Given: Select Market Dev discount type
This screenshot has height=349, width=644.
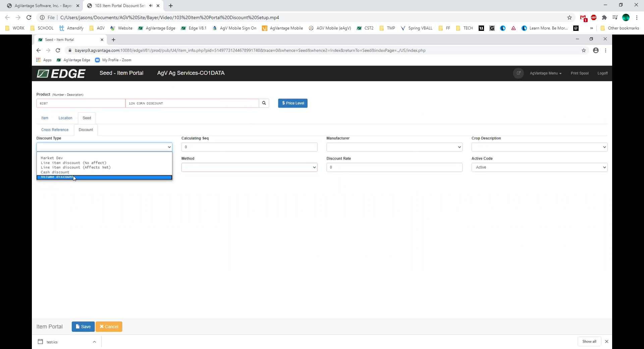Looking at the screenshot, I should point(104,158).
